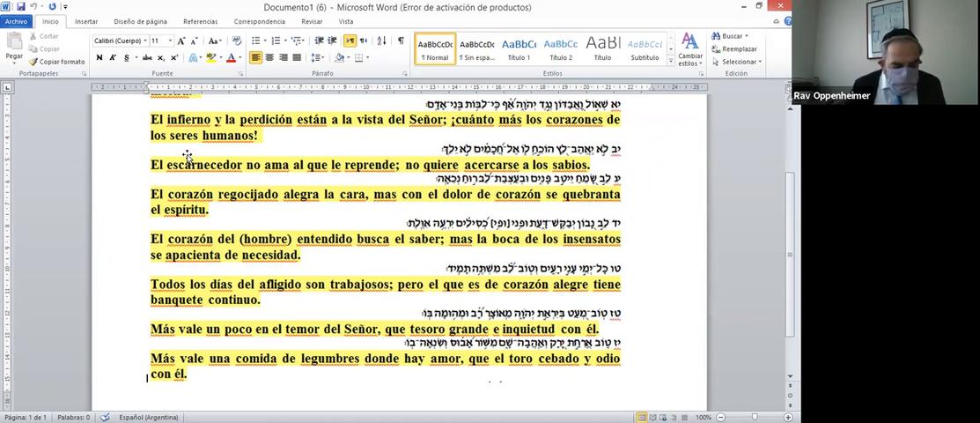
Task: Align text to the right
Action: pyautogui.click(x=284, y=57)
